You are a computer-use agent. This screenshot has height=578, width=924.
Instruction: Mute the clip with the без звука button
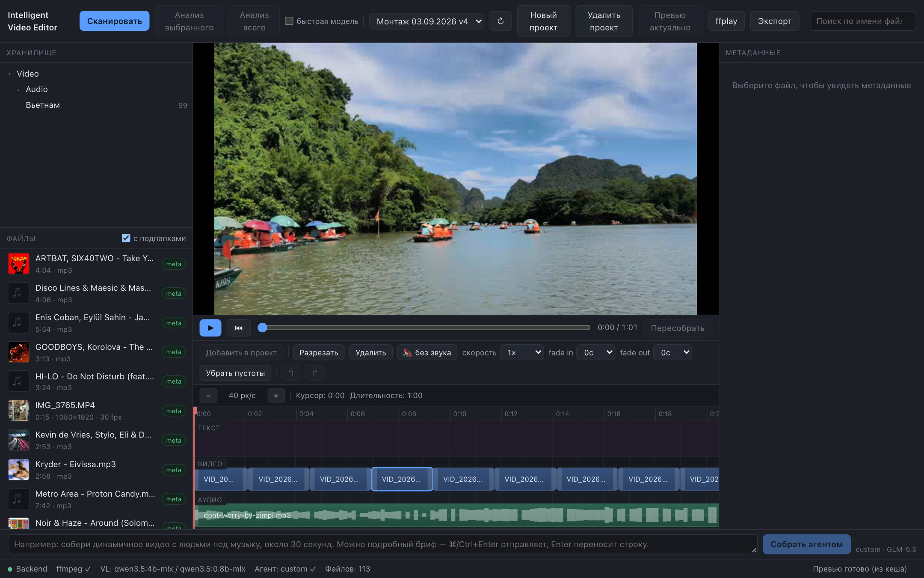pyautogui.click(x=427, y=352)
